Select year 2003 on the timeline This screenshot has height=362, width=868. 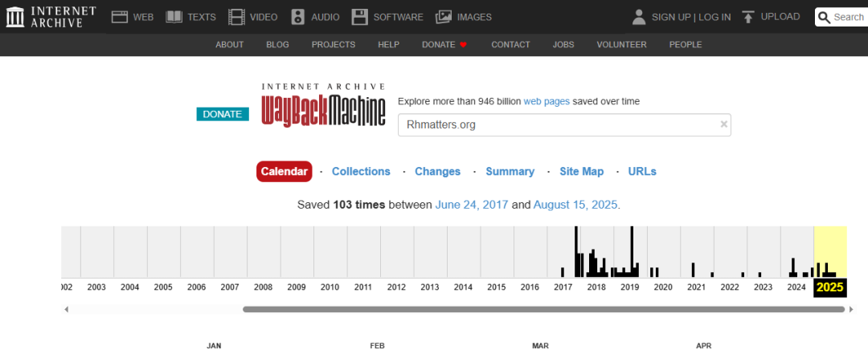[x=96, y=287]
